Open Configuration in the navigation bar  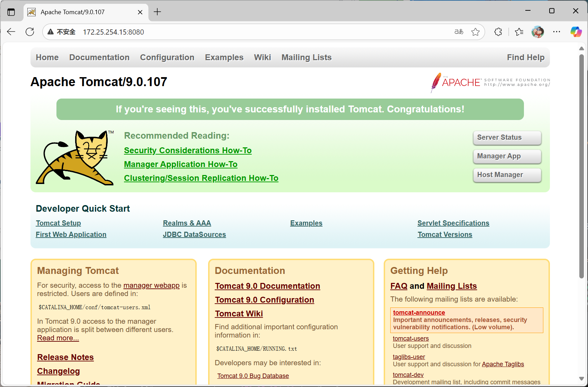click(167, 57)
